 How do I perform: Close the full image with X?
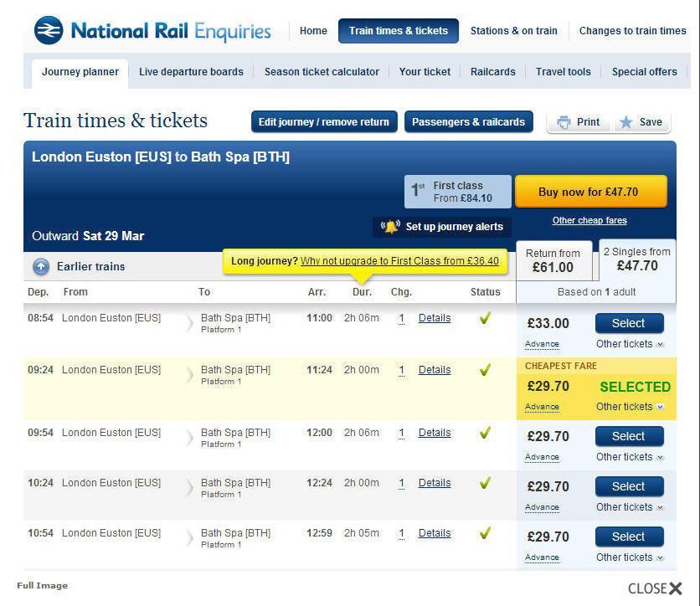coord(676,588)
